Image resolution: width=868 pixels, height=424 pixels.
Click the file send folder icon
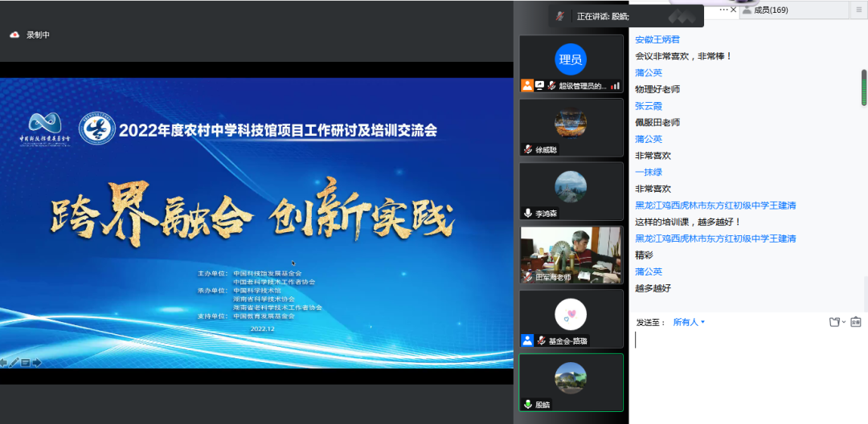tap(834, 322)
